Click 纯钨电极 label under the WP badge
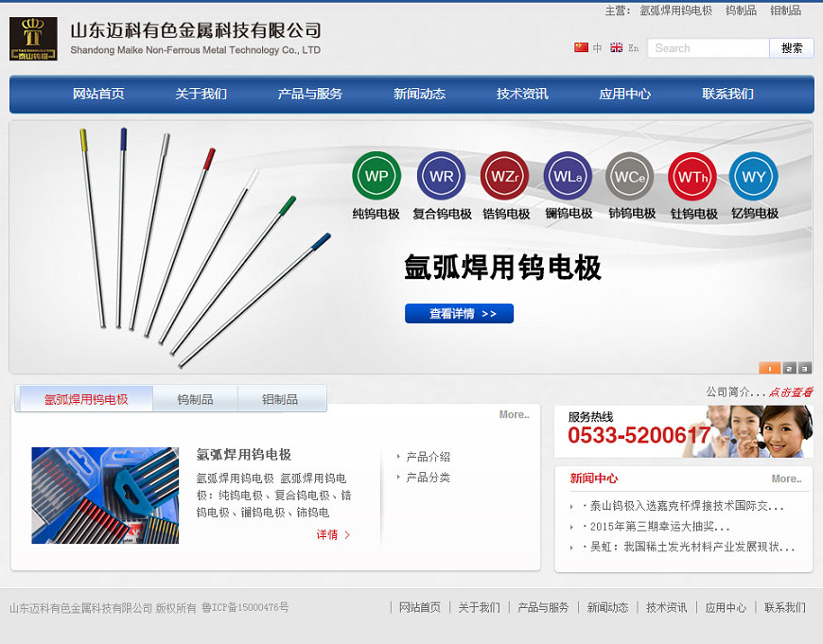Viewport: 823px width, 644px height. coord(376,214)
